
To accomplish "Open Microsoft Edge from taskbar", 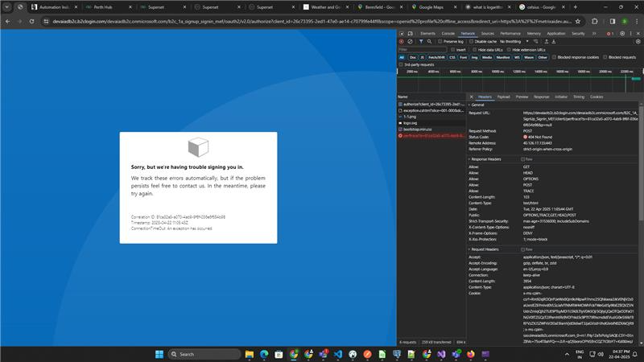I will point(264,354).
